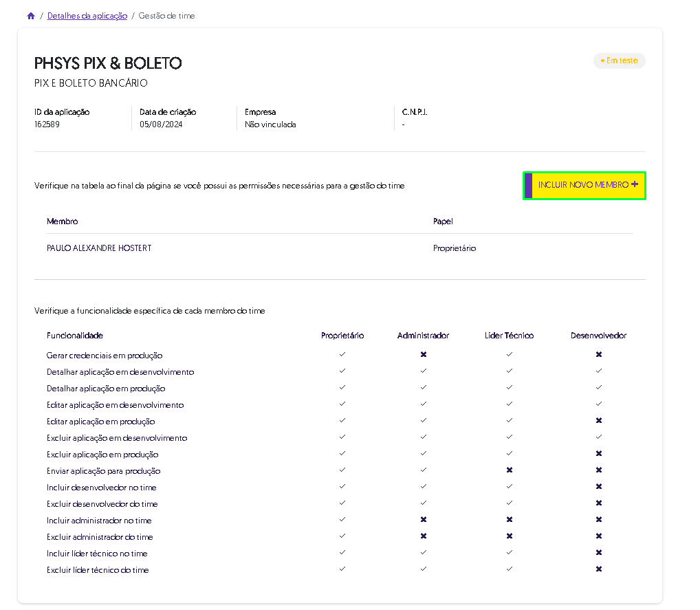Image resolution: width=700 pixels, height=610 pixels.
Task: Click Administrador X icon for Excluir administrador do time
Action: pos(423,536)
